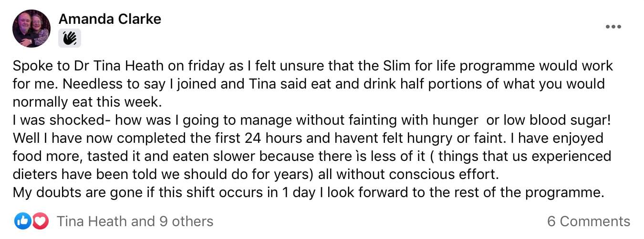Click "Tina Heath" in the reactions summary
The width and height of the screenshot is (644, 239).
92,221
